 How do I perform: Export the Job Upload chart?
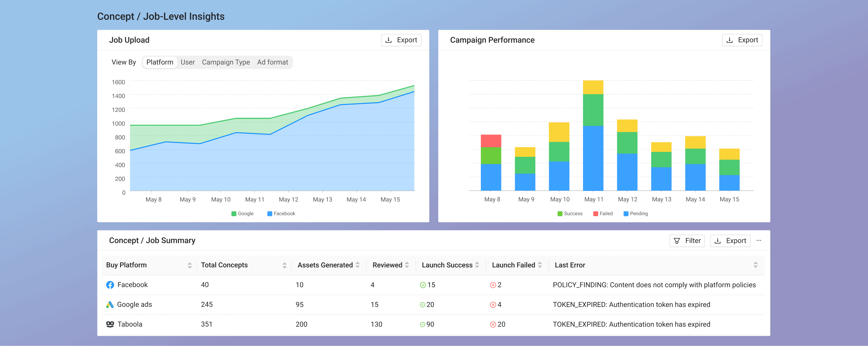(x=401, y=40)
